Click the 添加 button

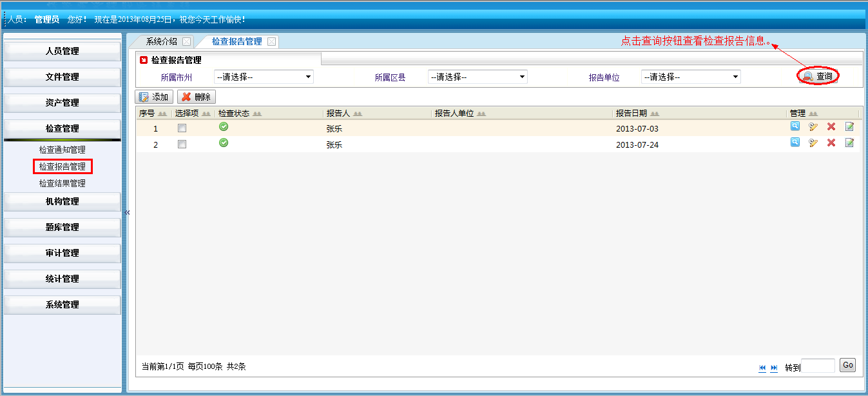coord(155,97)
